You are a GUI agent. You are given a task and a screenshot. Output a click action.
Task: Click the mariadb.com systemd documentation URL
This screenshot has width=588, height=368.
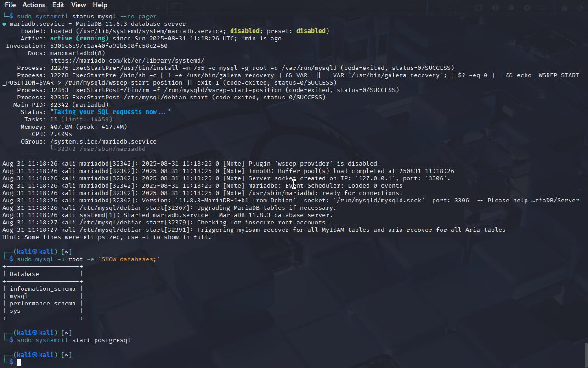[x=127, y=61]
